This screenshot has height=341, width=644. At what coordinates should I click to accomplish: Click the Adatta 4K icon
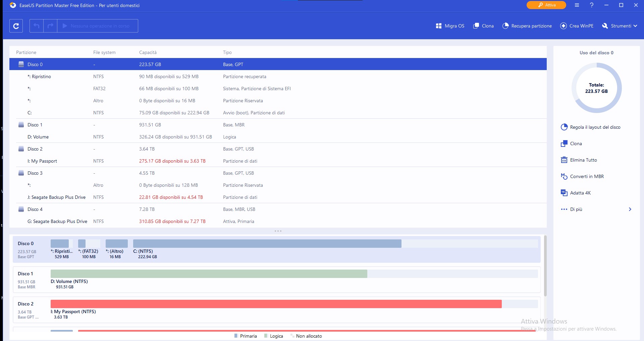(x=564, y=193)
